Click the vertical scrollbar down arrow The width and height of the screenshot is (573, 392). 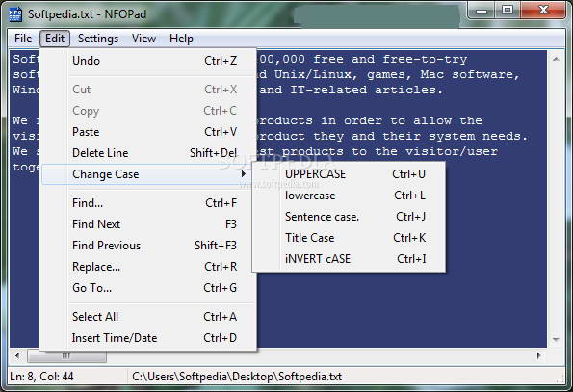click(556, 339)
